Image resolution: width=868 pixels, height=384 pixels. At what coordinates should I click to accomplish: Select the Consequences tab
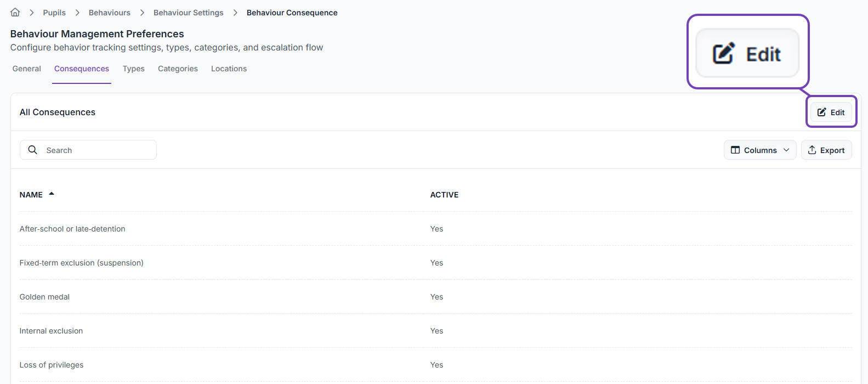tap(82, 69)
